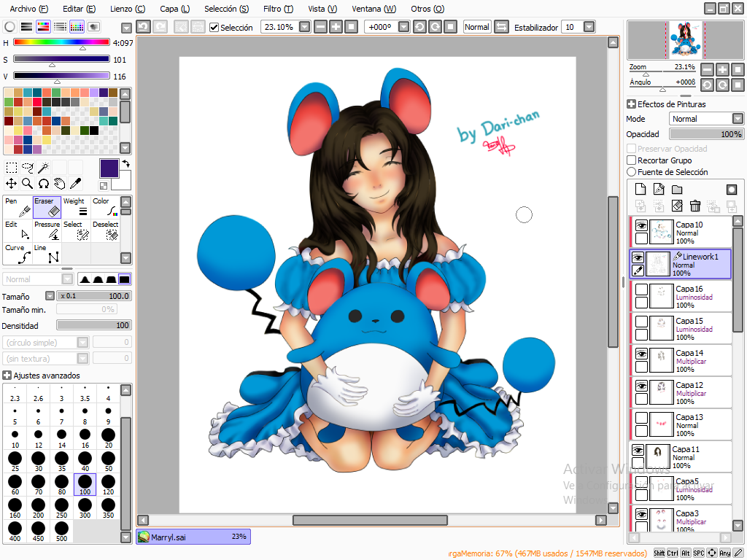The image size is (747, 560).
Task: Choose the Color vector tool
Action: coord(105,207)
